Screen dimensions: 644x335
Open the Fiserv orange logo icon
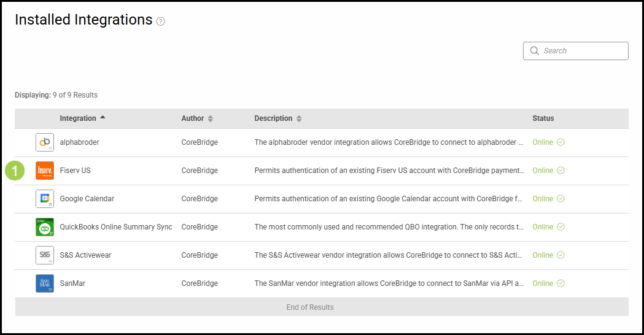pyautogui.click(x=45, y=171)
